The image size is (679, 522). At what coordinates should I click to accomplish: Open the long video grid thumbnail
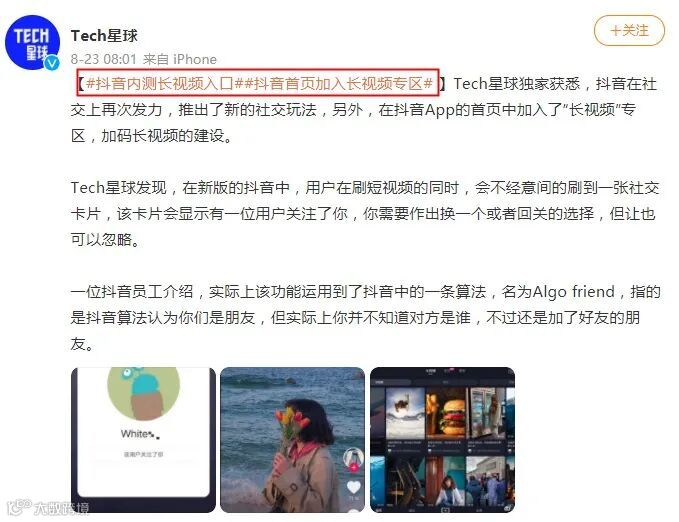443,440
